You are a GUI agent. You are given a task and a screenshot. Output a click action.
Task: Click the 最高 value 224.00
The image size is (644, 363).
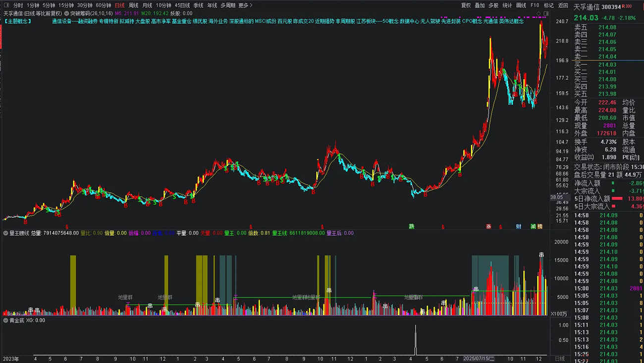point(607,110)
